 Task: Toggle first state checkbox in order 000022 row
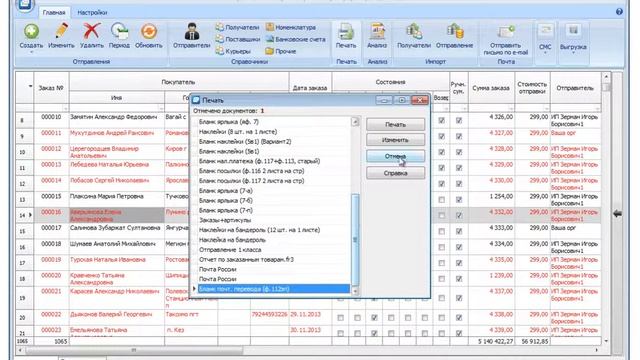coord(340,318)
